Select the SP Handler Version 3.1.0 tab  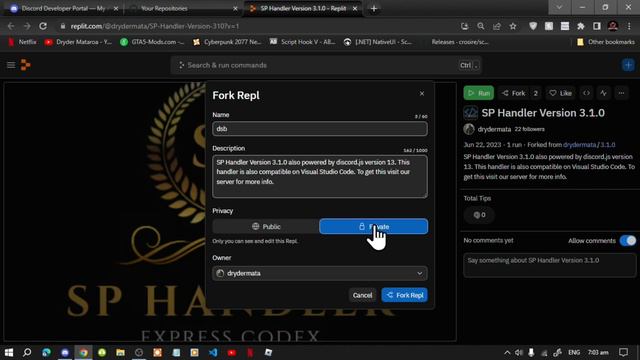303,8
